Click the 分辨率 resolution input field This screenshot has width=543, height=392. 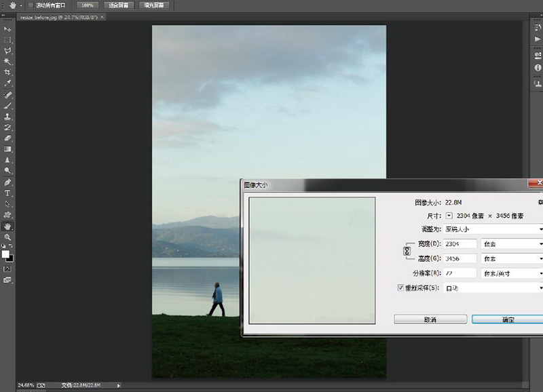click(x=460, y=273)
